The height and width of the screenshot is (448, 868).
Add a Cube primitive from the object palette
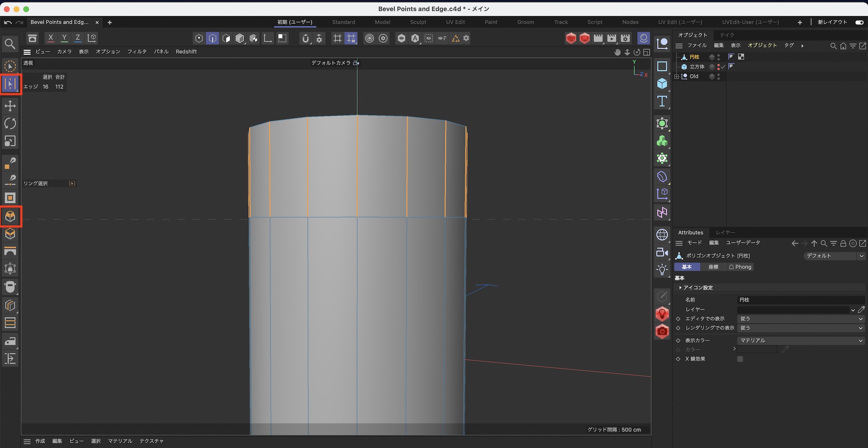pyautogui.click(x=662, y=84)
